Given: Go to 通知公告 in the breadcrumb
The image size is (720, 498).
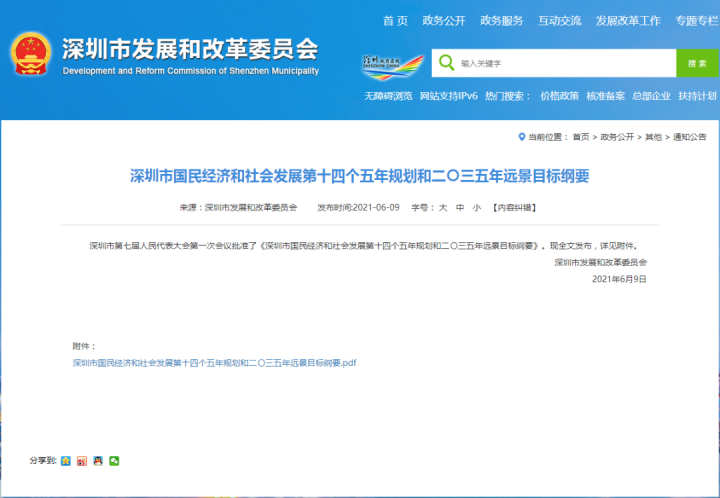Looking at the screenshot, I should click(x=690, y=137).
